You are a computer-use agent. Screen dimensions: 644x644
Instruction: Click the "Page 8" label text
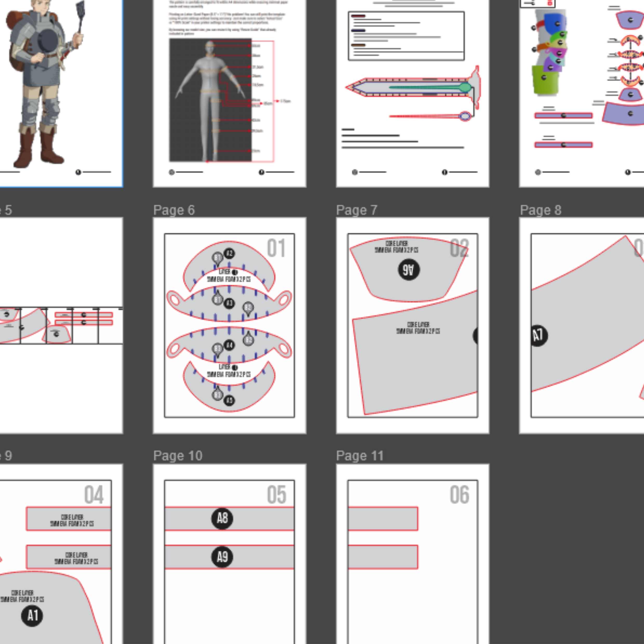click(x=540, y=210)
